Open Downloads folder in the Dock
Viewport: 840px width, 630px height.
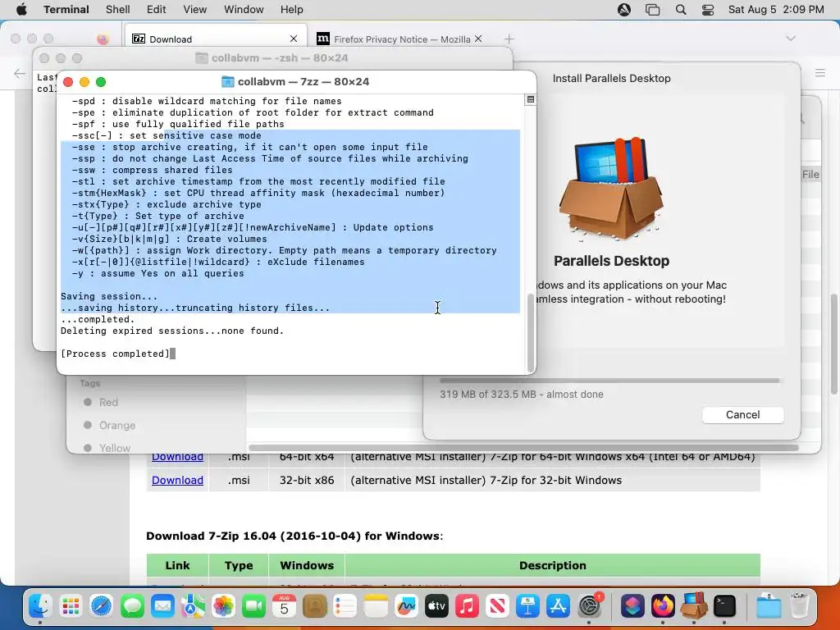(769, 606)
